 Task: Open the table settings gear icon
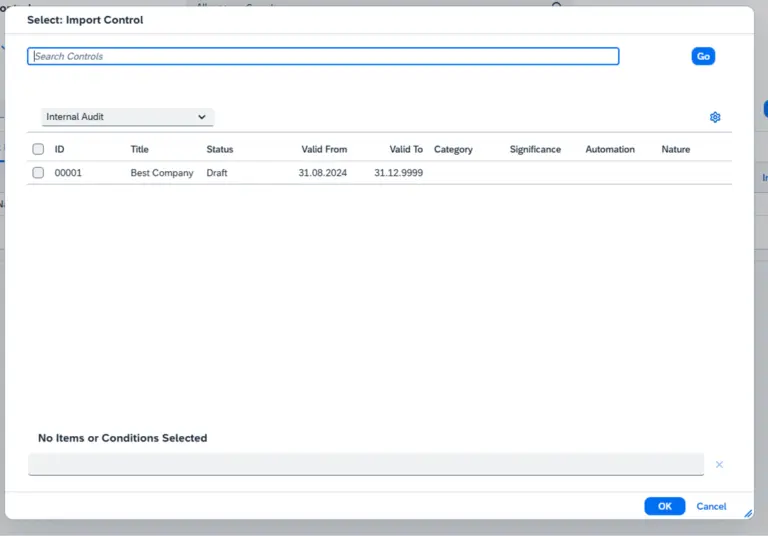[715, 117]
